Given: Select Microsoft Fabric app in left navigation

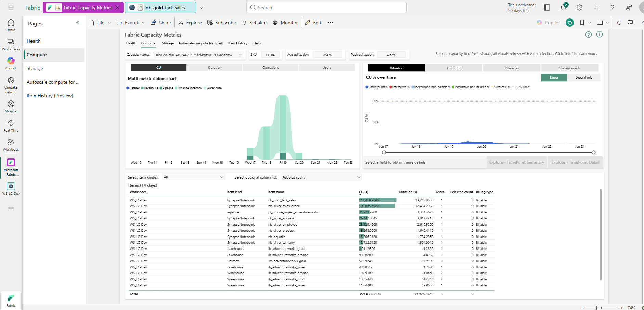Looking at the screenshot, I should (11, 167).
